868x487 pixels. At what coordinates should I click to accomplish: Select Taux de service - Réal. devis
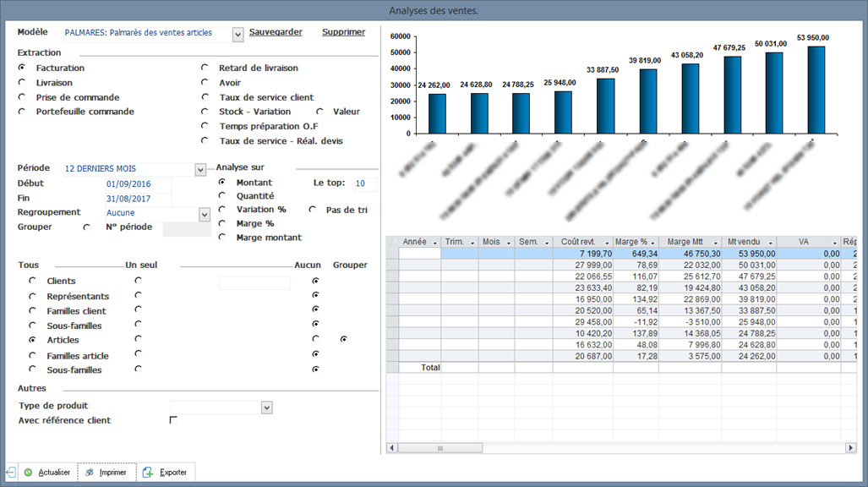coord(205,140)
